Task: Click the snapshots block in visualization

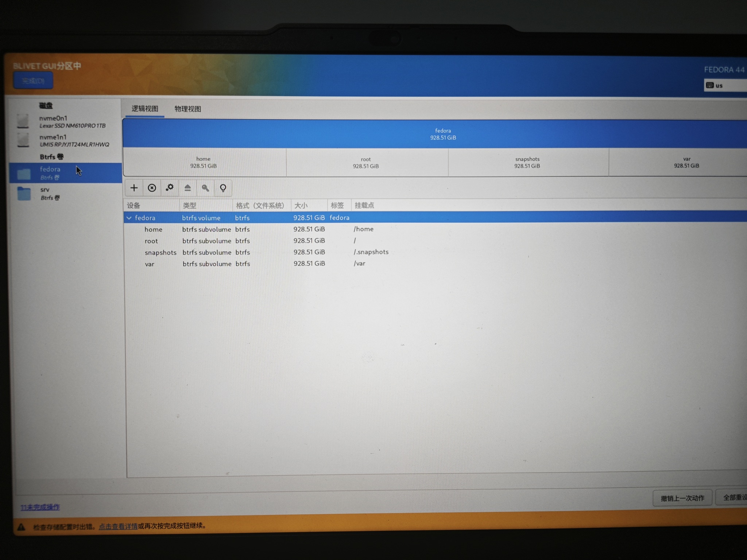Action: pyautogui.click(x=528, y=162)
